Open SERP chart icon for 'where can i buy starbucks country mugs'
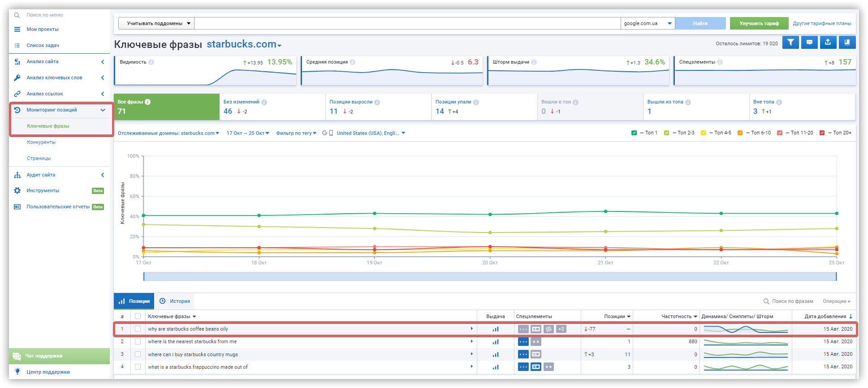868x388 pixels. (x=496, y=354)
